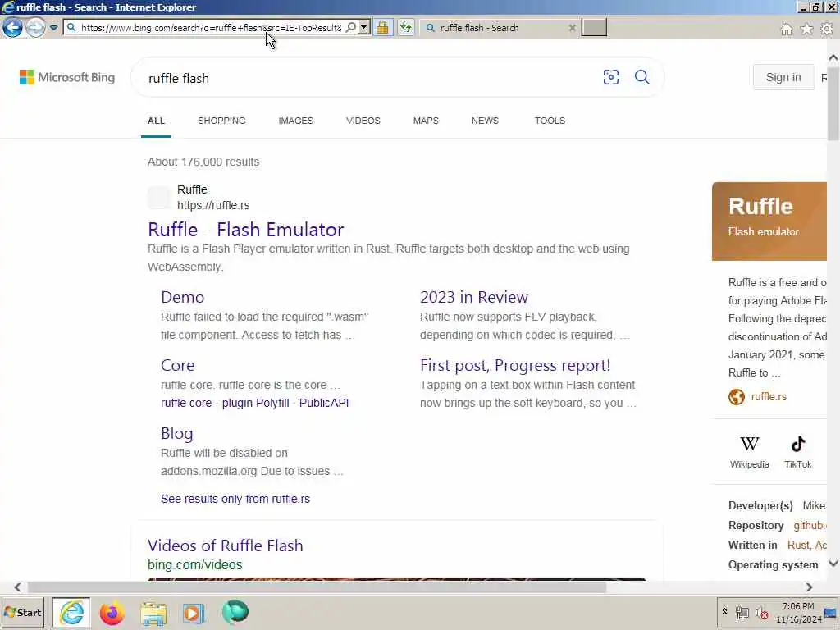Click the IE Forward navigation button
The image size is (840, 630).
pos(35,27)
